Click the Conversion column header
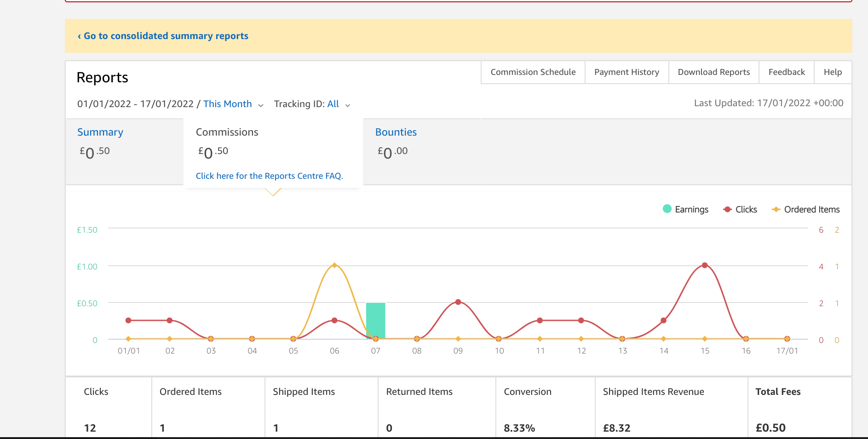Viewport: 868px width, 439px height. pyautogui.click(x=528, y=392)
